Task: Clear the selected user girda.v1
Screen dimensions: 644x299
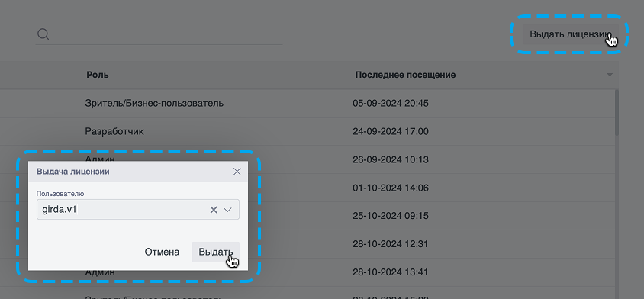Action: pyautogui.click(x=214, y=210)
